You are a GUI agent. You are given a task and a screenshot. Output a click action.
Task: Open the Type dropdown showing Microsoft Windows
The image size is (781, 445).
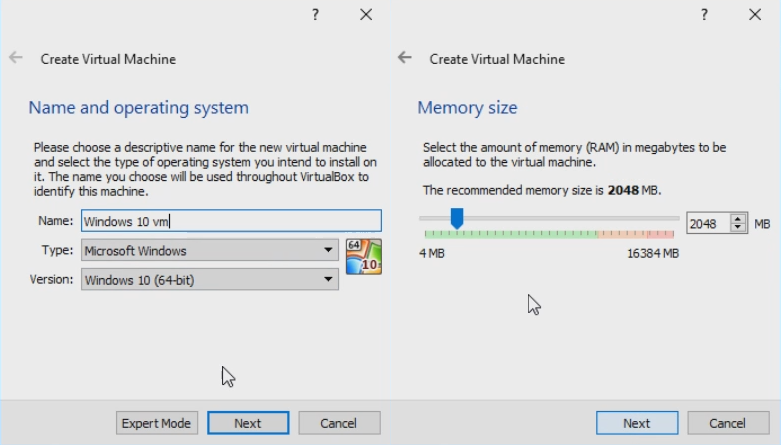point(209,250)
